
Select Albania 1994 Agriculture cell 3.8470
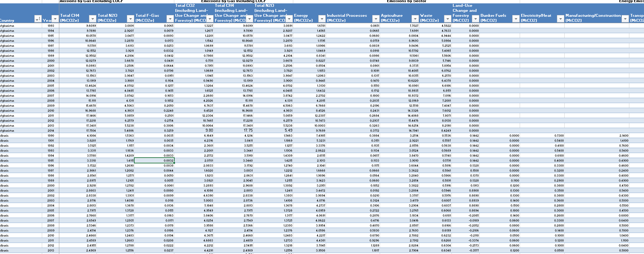click(x=400, y=156)
